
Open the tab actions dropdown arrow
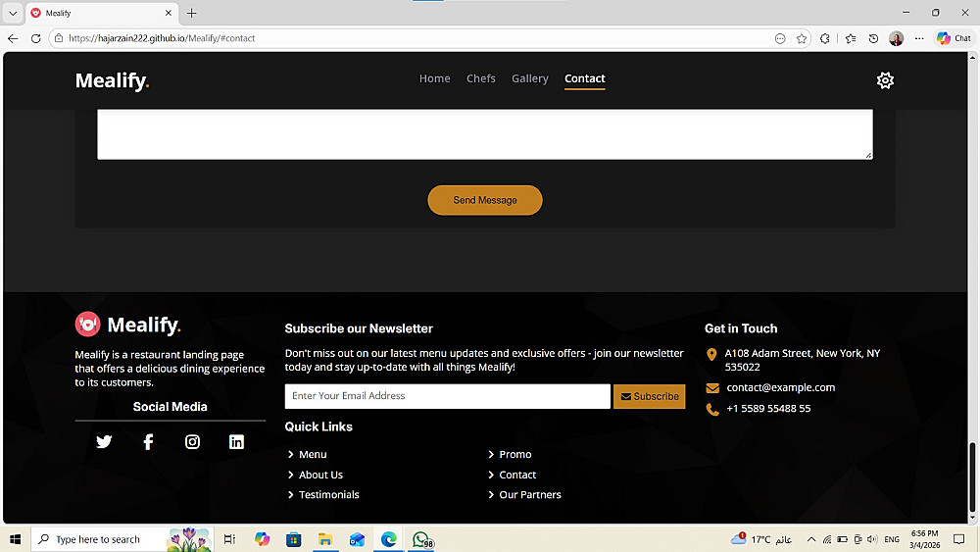[13, 13]
